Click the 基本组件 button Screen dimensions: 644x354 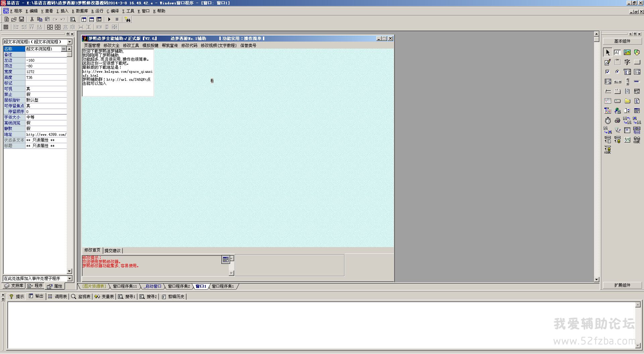click(x=622, y=41)
